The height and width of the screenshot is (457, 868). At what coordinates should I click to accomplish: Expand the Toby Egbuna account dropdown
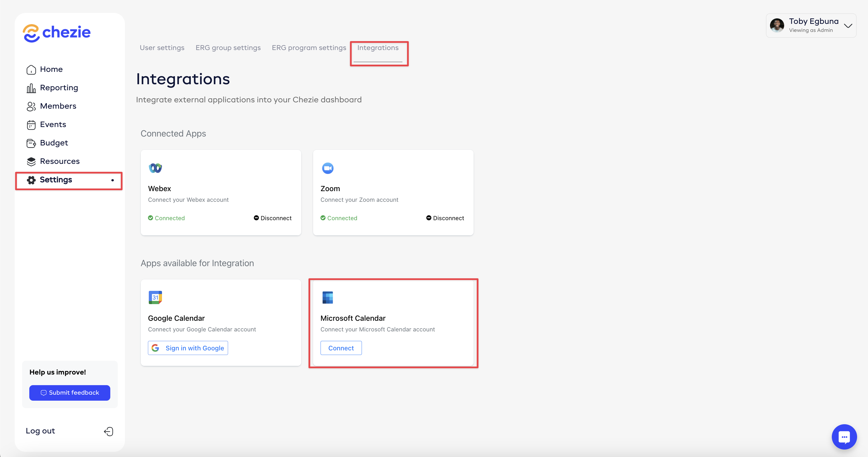[848, 26]
